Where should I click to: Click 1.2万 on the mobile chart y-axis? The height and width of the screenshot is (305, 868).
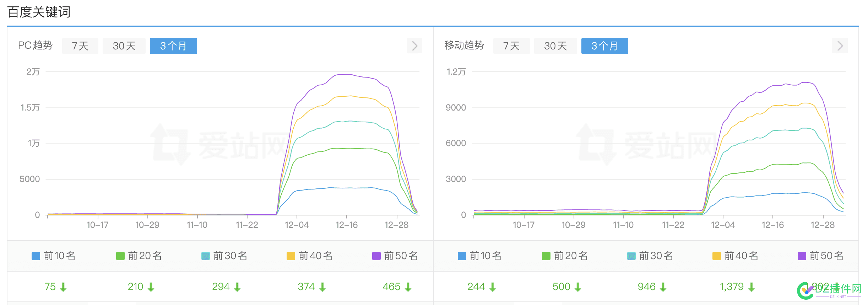(x=456, y=72)
